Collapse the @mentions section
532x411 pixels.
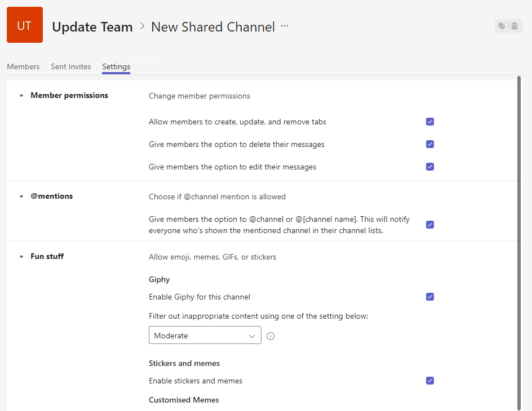(21, 196)
